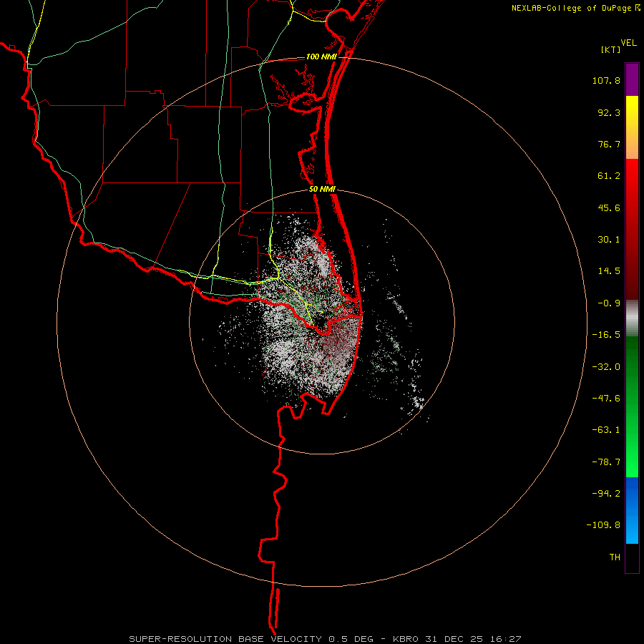644x644 pixels.
Task: Click the -63.1 legend value
Action: (606, 430)
